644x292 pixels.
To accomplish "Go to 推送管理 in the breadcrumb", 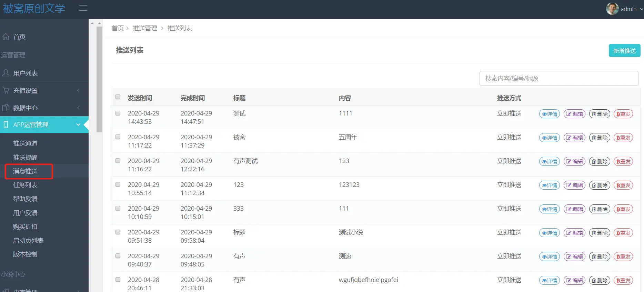I will [x=145, y=28].
